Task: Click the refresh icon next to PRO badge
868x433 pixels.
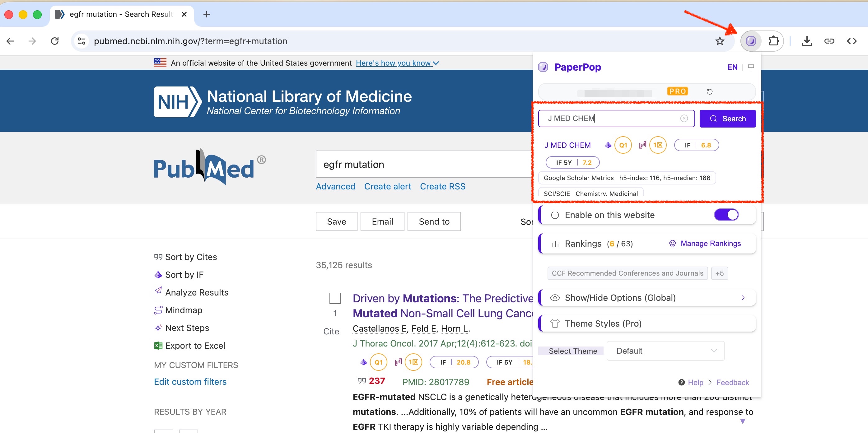Action: pyautogui.click(x=709, y=92)
